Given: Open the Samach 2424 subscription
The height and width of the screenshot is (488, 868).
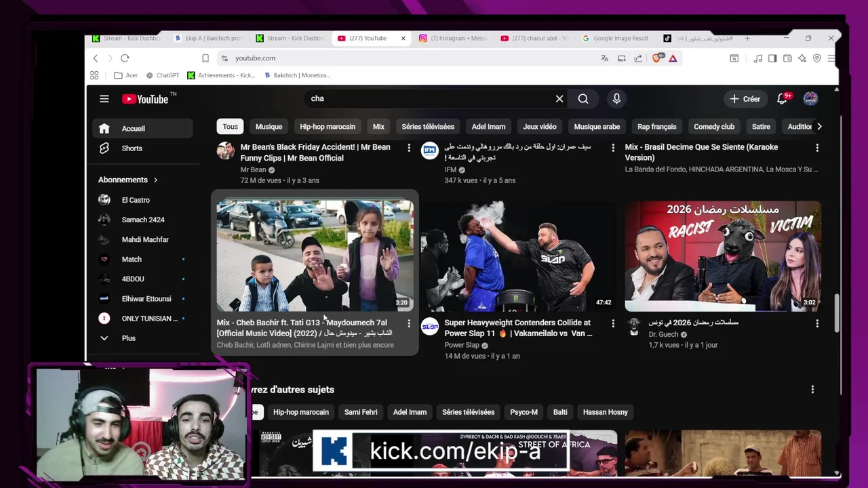Looking at the screenshot, I should pos(142,220).
